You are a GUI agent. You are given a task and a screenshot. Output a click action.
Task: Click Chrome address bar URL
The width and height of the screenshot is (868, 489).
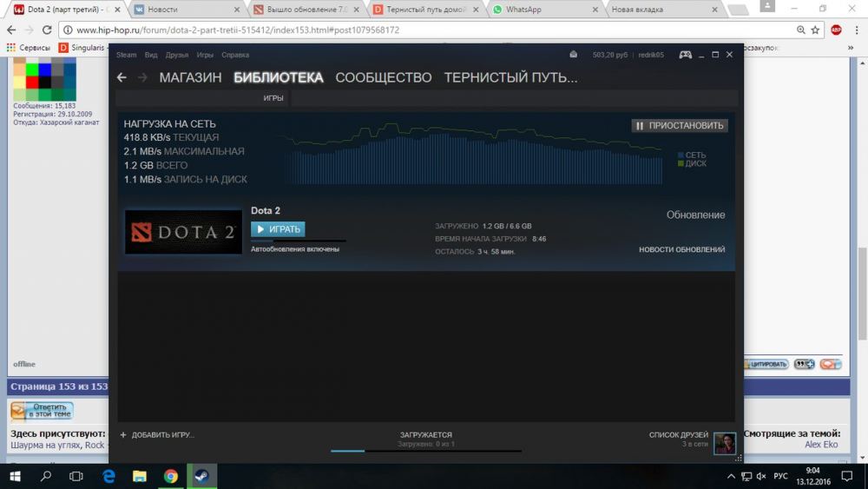coord(238,30)
